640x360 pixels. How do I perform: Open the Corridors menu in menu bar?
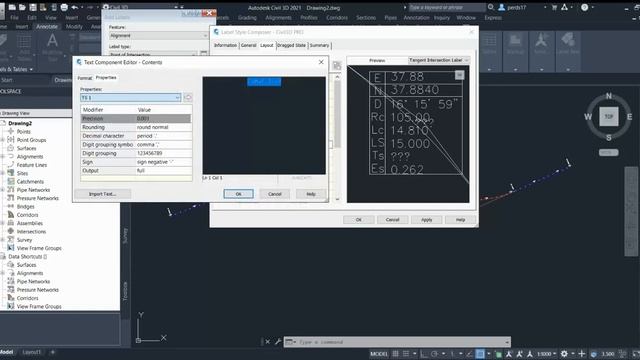[x=337, y=18]
